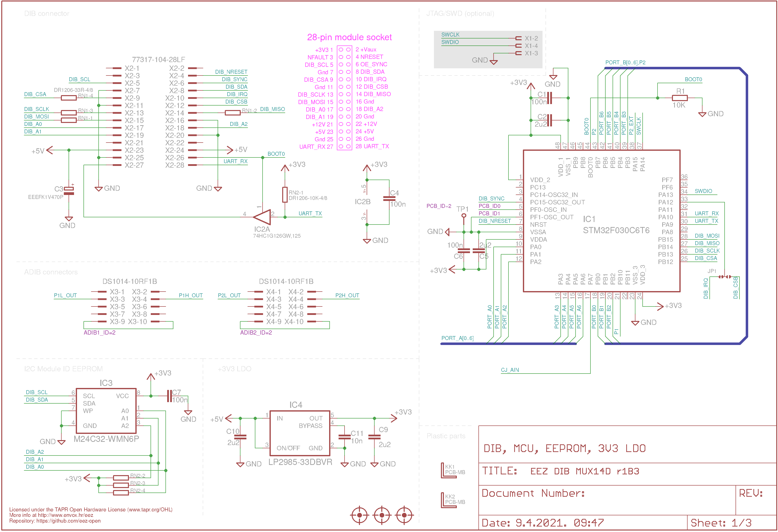Select the JP1 solder jumper symbol
Screen dimensions: 778x532
point(725,276)
